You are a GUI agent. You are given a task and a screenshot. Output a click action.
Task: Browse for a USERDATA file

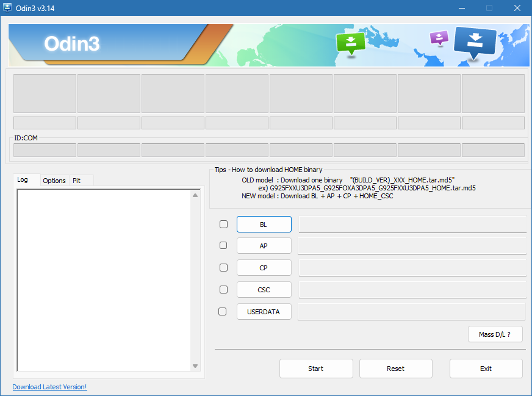click(x=264, y=312)
